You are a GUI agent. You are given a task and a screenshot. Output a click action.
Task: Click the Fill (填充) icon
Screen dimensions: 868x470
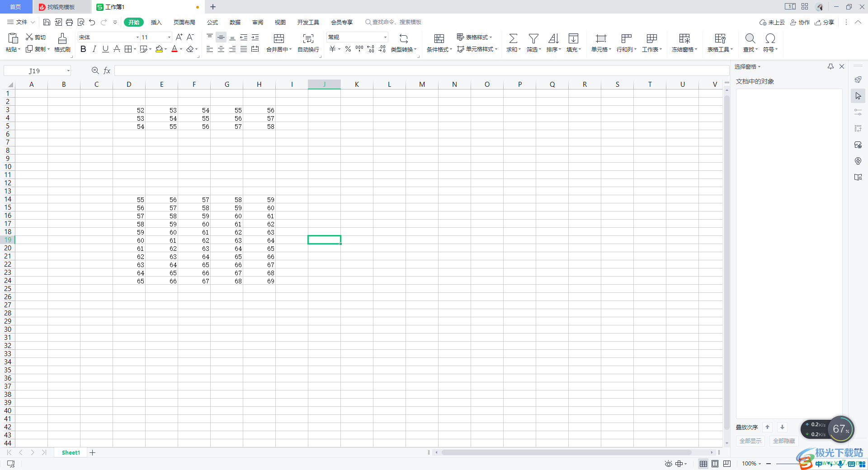coord(573,38)
